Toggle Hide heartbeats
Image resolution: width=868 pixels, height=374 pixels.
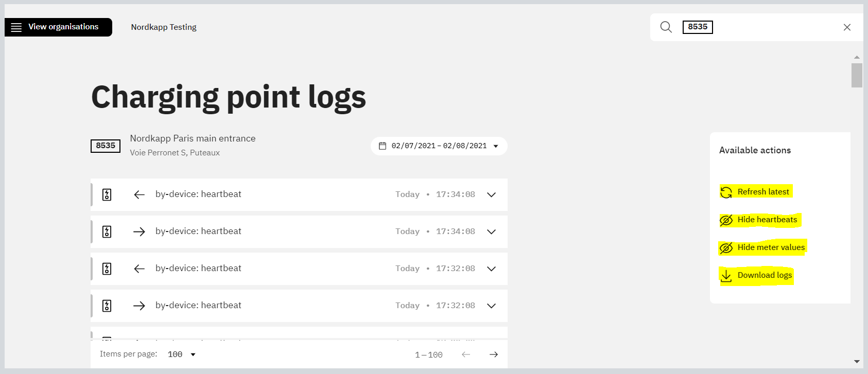760,220
